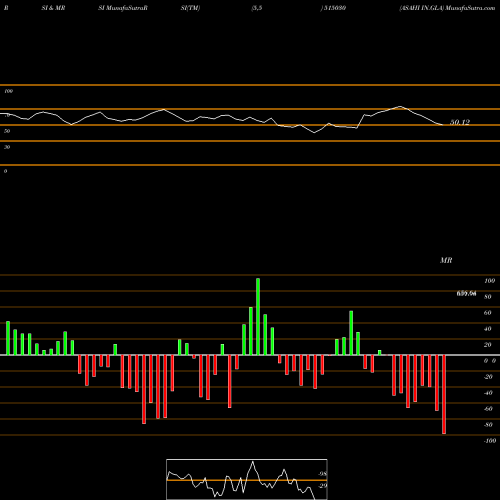Click the tallest green MR bar

click(258, 316)
